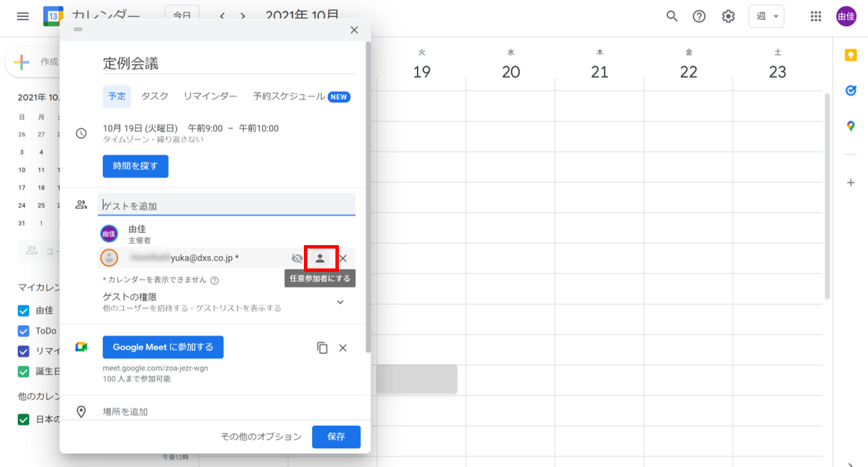Go to next week with chevron
The width and height of the screenshot is (868, 467).
(242, 16)
